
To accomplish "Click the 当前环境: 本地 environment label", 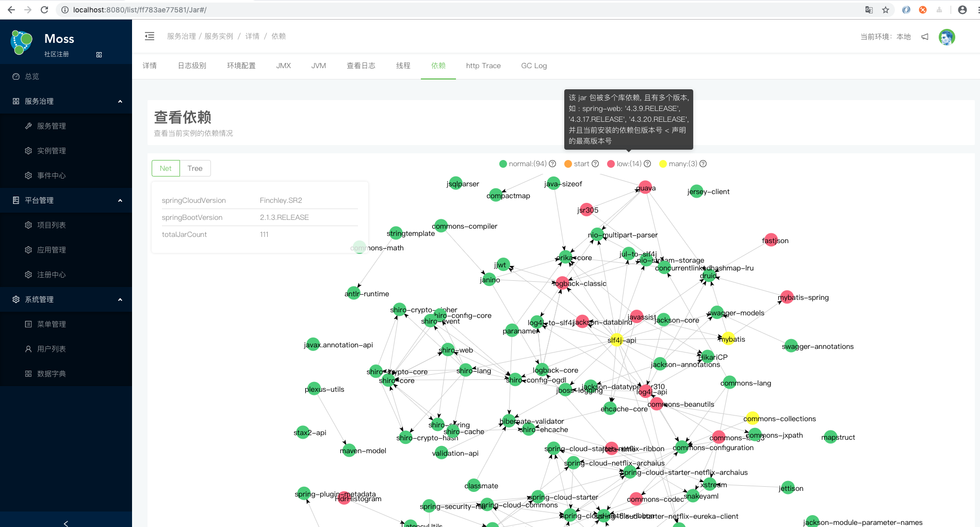I will pyautogui.click(x=886, y=37).
